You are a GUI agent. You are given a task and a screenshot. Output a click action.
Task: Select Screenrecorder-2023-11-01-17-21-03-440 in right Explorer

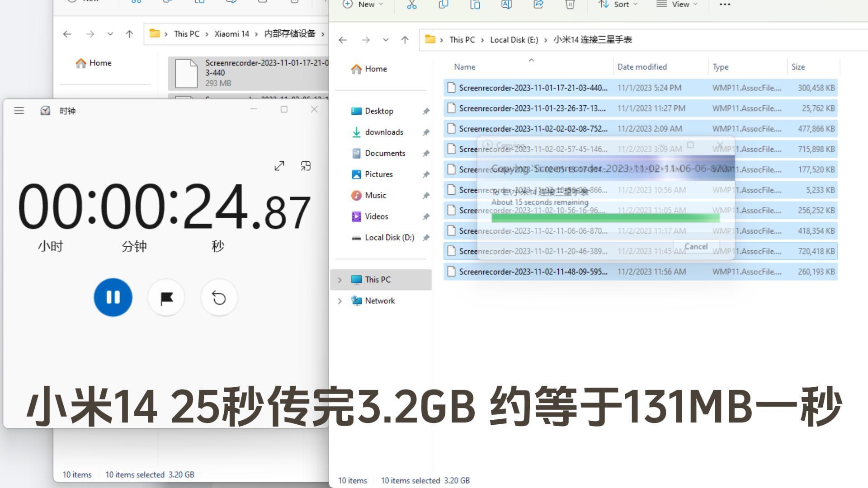click(x=640, y=88)
